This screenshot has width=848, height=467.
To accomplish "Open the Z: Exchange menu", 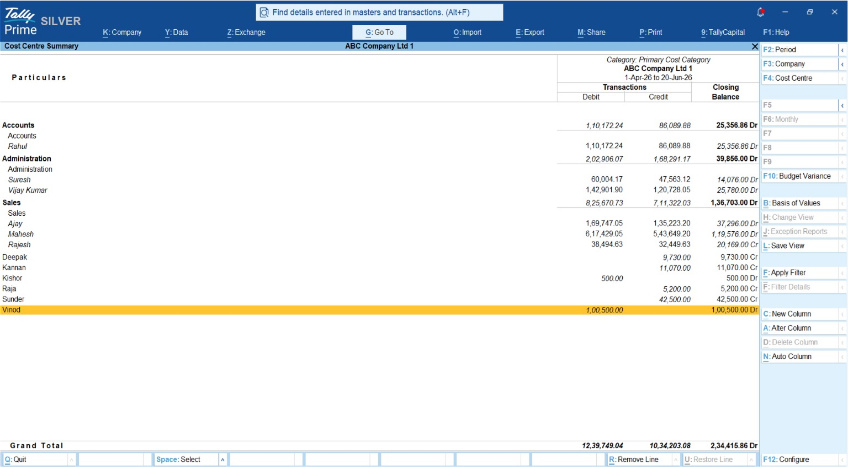I will pos(246,32).
